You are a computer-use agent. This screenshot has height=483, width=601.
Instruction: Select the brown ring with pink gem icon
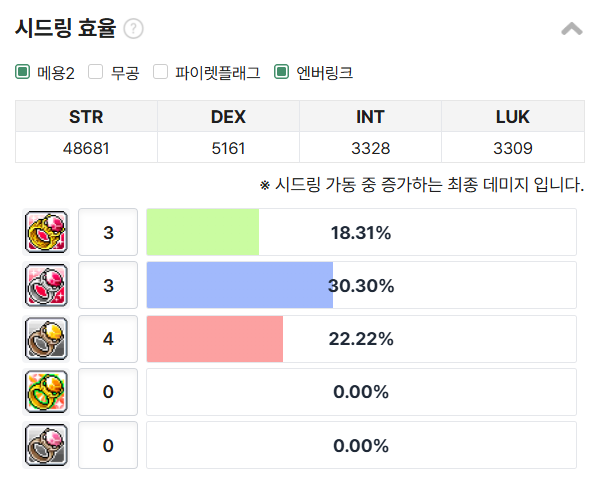click(x=46, y=445)
